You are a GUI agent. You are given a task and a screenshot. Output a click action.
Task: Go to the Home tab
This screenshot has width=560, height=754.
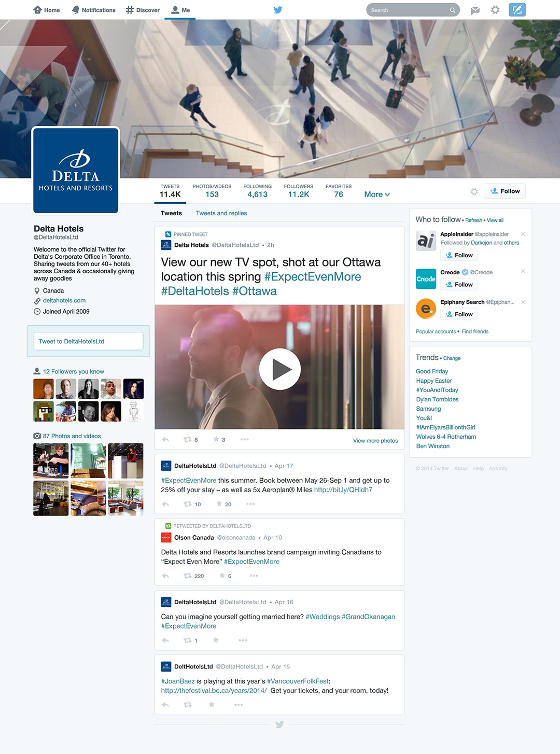(47, 10)
